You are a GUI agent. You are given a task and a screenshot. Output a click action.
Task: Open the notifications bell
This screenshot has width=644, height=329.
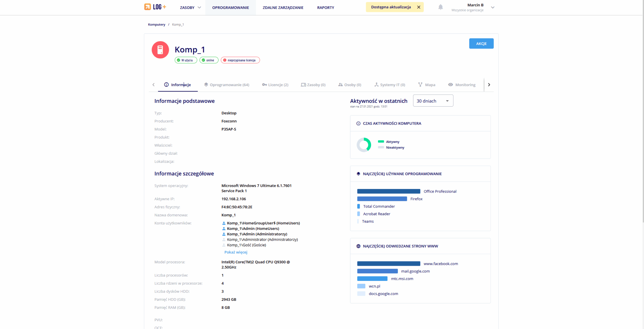(x=441, y=7)
